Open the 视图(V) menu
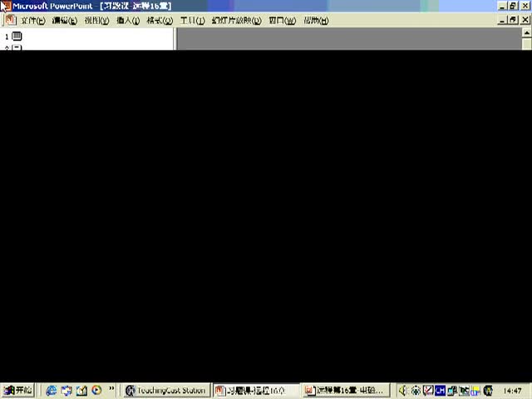 click(x=96, y=21)
